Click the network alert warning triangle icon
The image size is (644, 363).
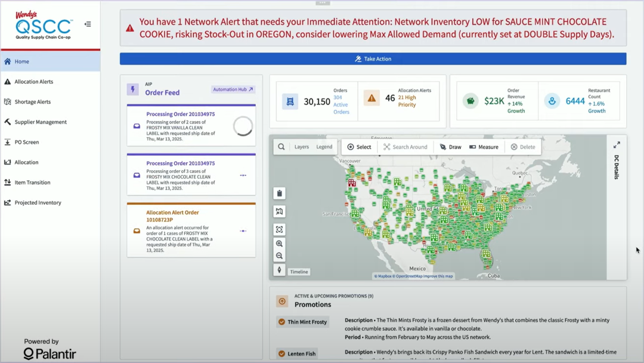(x=130, y=29)
